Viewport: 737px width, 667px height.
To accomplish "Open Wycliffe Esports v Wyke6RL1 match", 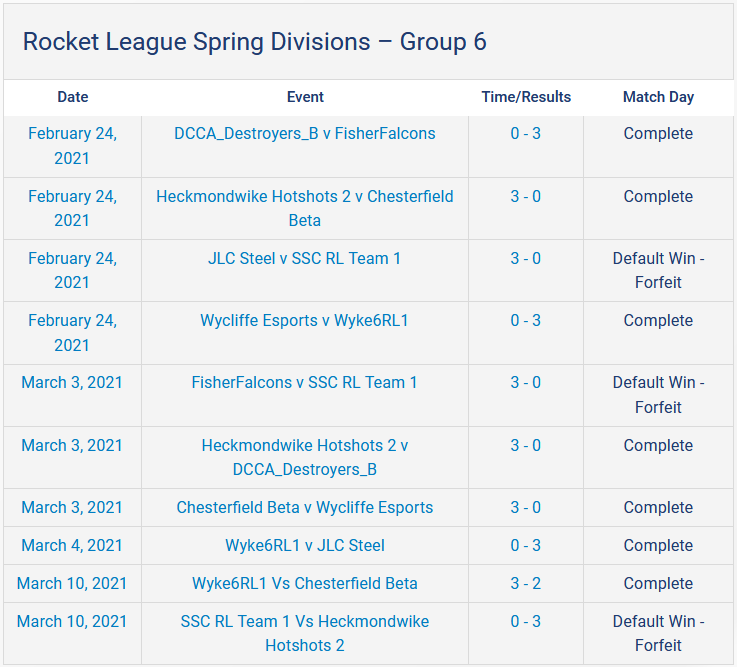I will [x=304, y=321].
